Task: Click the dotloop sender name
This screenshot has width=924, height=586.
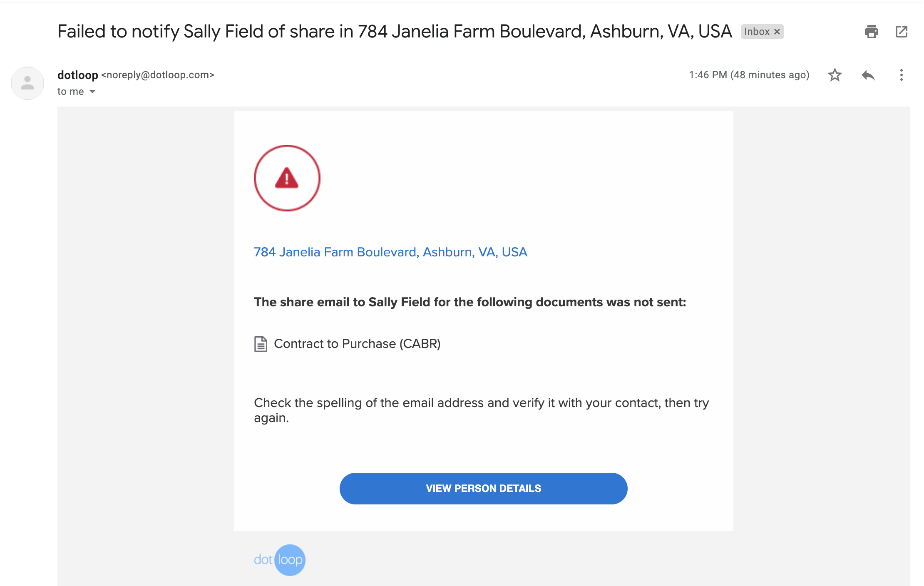Action: coord(78,75)
